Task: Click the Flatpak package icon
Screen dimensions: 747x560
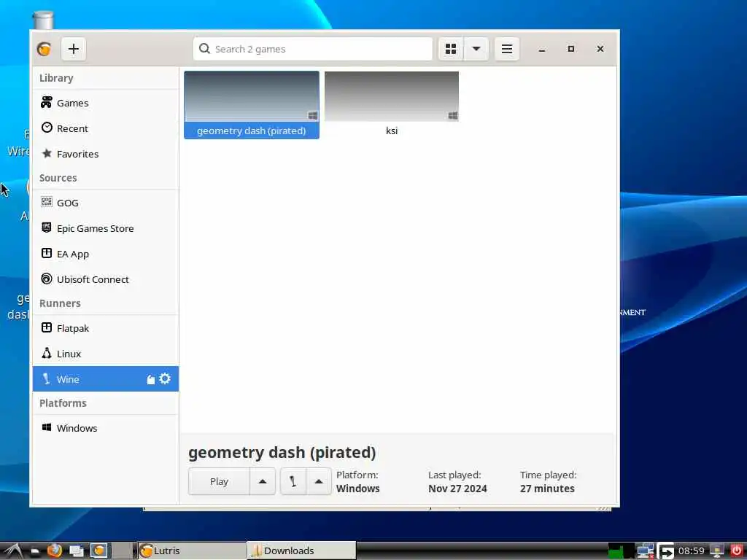Action: [x=46, y=327]
